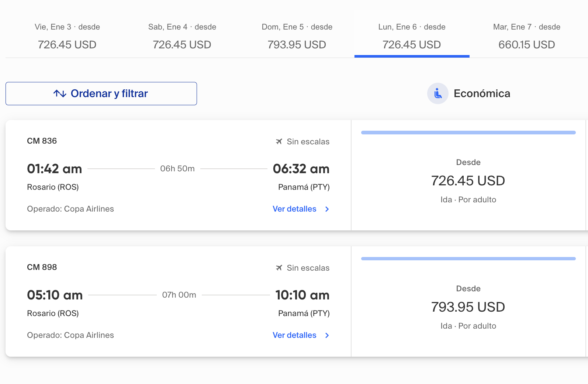Expand the 726.45 USD fare for CM 836
Viewport: 588px width, 384px height.
point(468,181)
